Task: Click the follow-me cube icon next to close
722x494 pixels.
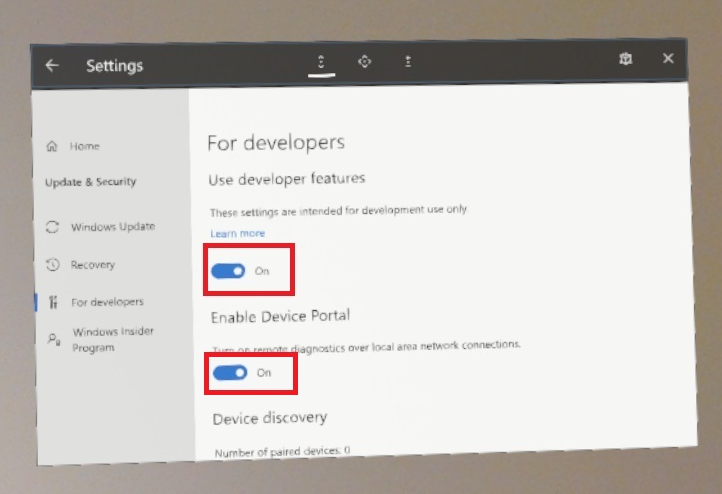Action: click(625, 59)
